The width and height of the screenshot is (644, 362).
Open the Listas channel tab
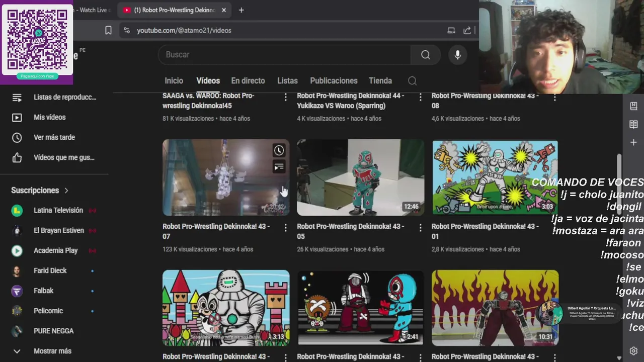(287, 80)
